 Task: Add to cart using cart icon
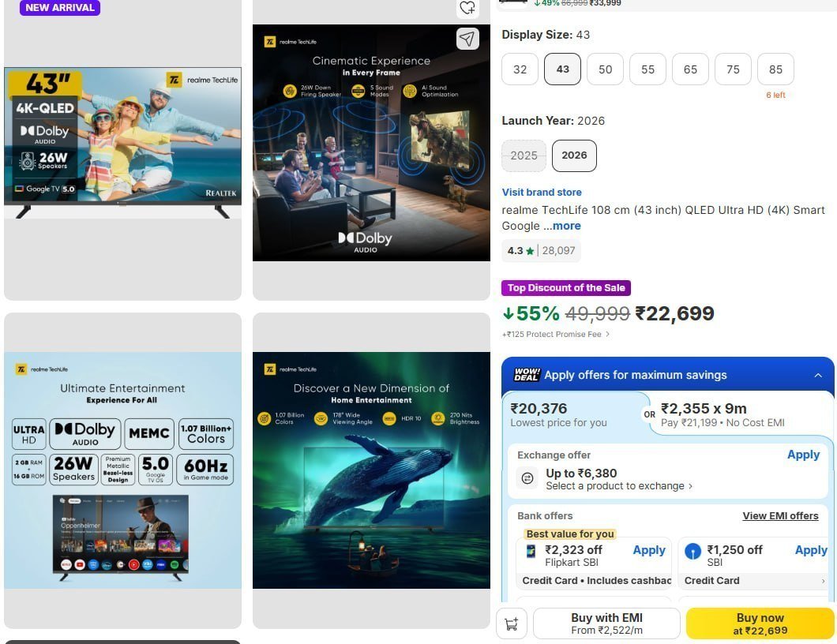click(512, 623)
